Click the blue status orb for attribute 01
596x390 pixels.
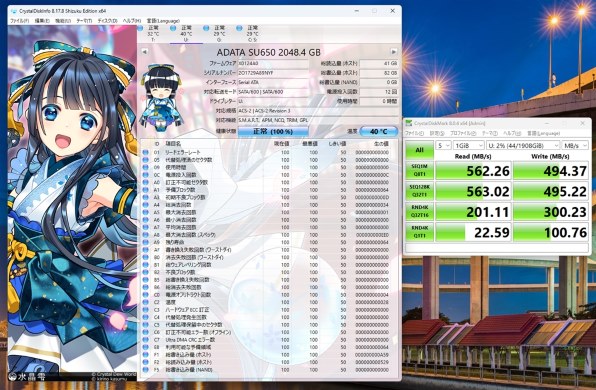click(145, 152)
